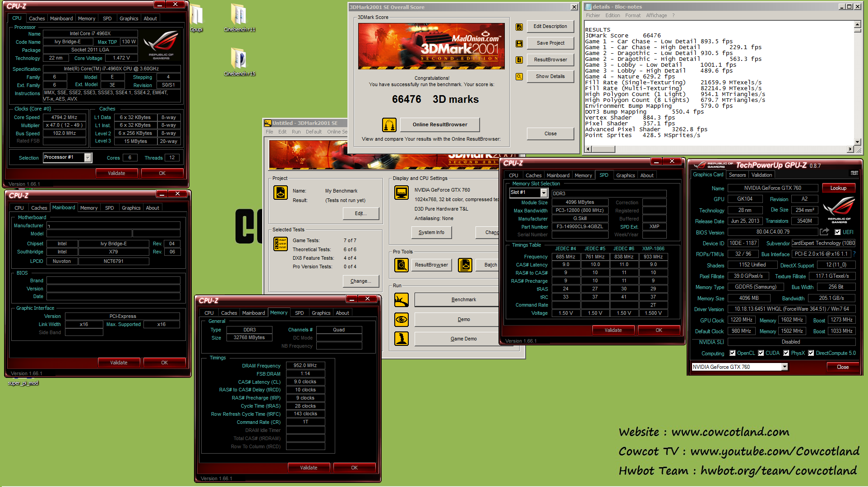Toggle the PhysX checkbox in GPU-Z
868x487 pixels.
click(786, 353)
